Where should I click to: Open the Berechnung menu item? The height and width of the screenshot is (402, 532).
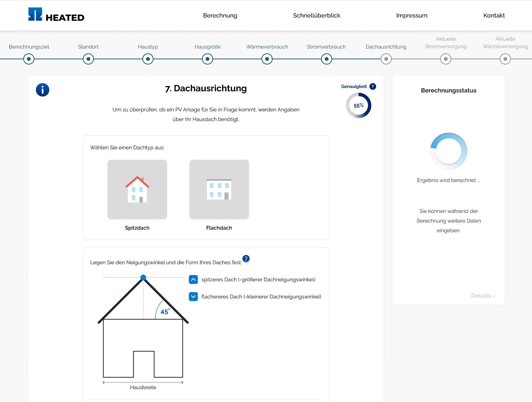tap(220, 15)
